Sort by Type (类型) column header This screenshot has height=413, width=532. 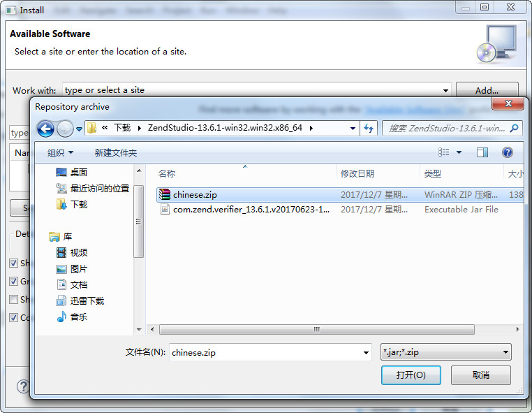tap(433, 174)
